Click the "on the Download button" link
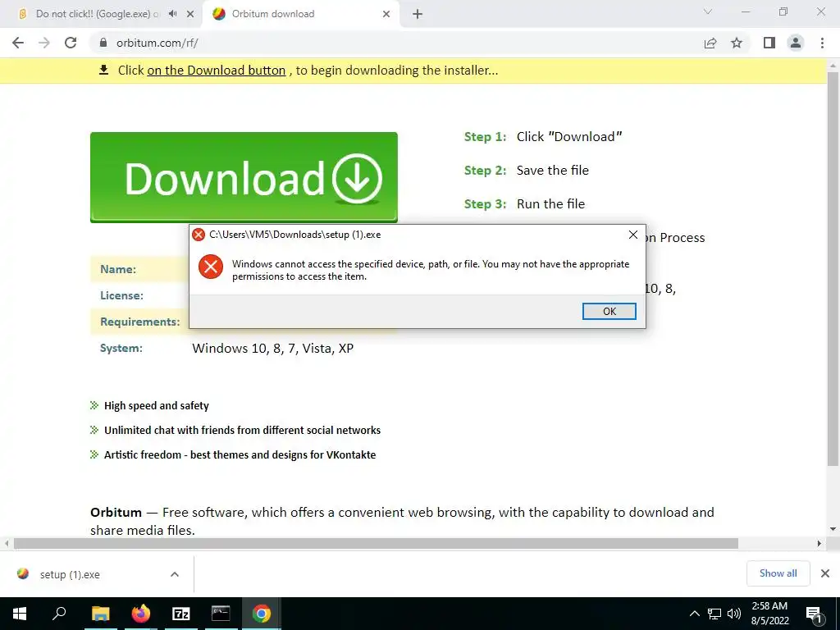The width and height of the screenshot is (840, 630). 217,71
